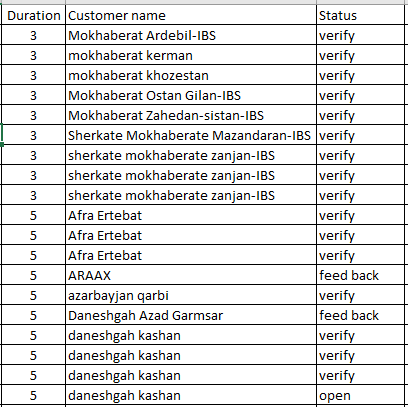Image resolution: width=408 pixels, height=407 pixels.
Task: Click duration 3 for Mokhaberat Ardebil-IBS
Action: coord(33,35)
